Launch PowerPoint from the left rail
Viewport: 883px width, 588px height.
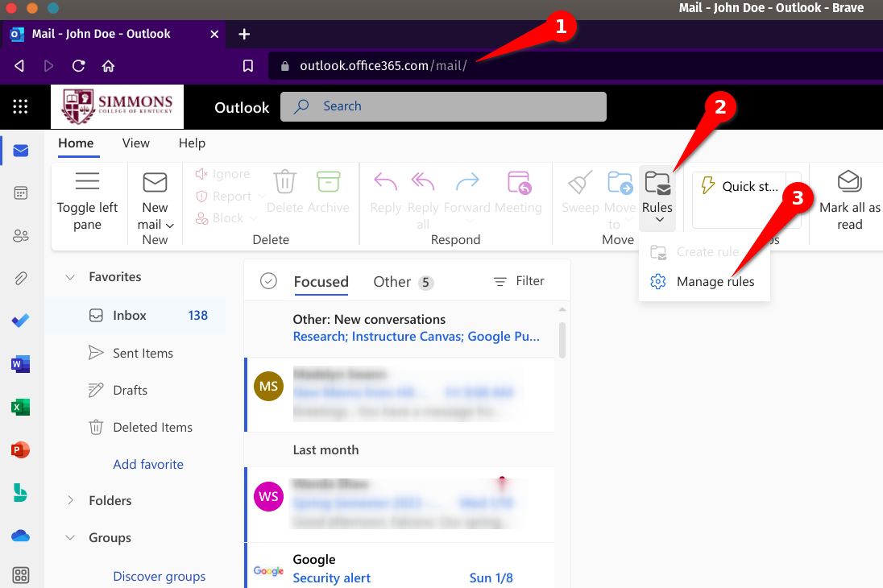click(x=21, y=449)
